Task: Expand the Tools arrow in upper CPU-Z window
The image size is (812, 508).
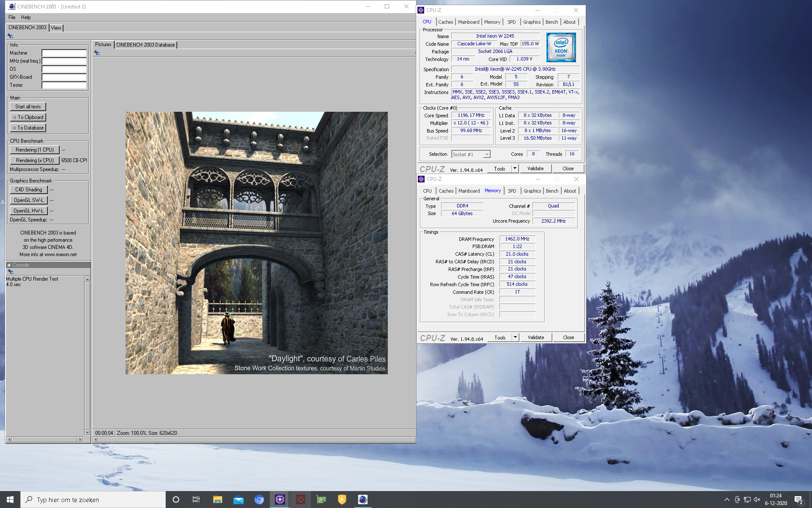Action: tap(515, 168)
